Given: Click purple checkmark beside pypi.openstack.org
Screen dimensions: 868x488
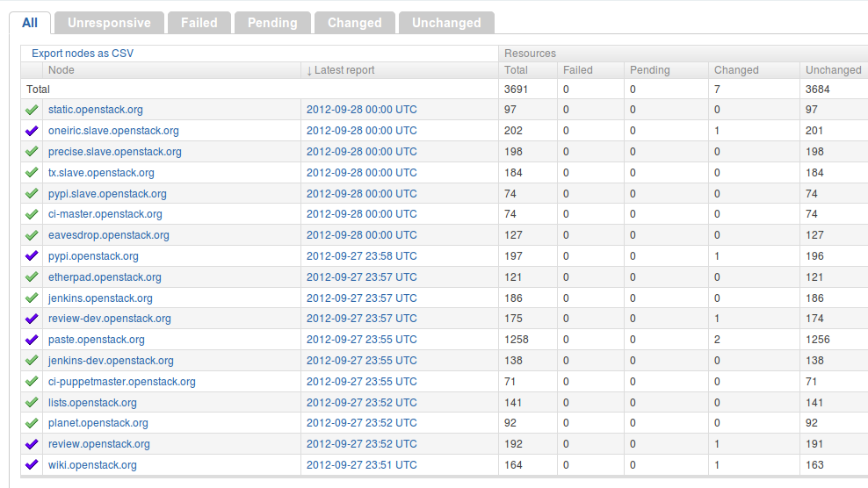Looking at the screenshot, I should [x=32, y=256].
